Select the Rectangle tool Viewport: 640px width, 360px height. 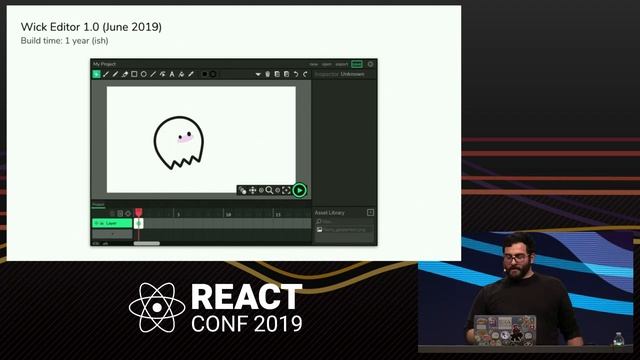tap(134, 74)
